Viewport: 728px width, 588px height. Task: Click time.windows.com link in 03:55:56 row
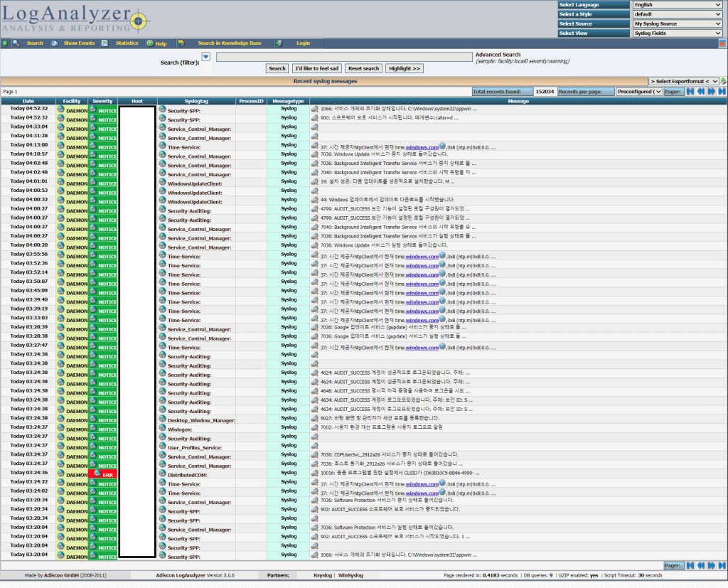click(422, 257)
